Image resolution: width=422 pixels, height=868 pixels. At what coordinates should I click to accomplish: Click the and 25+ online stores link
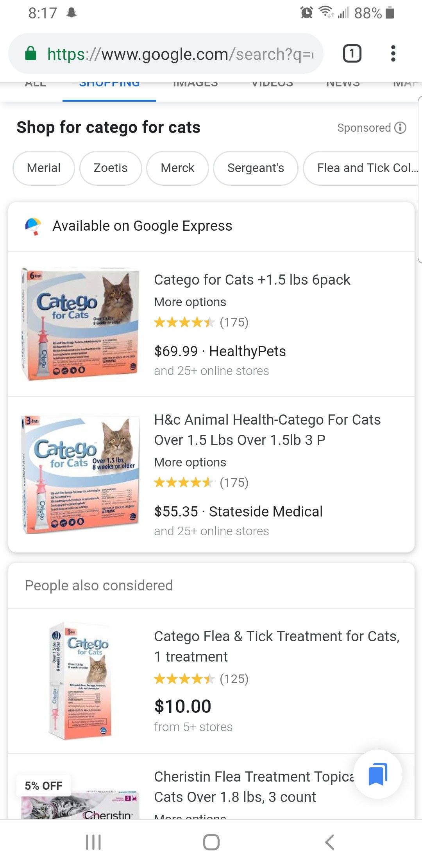pos(211,371)
